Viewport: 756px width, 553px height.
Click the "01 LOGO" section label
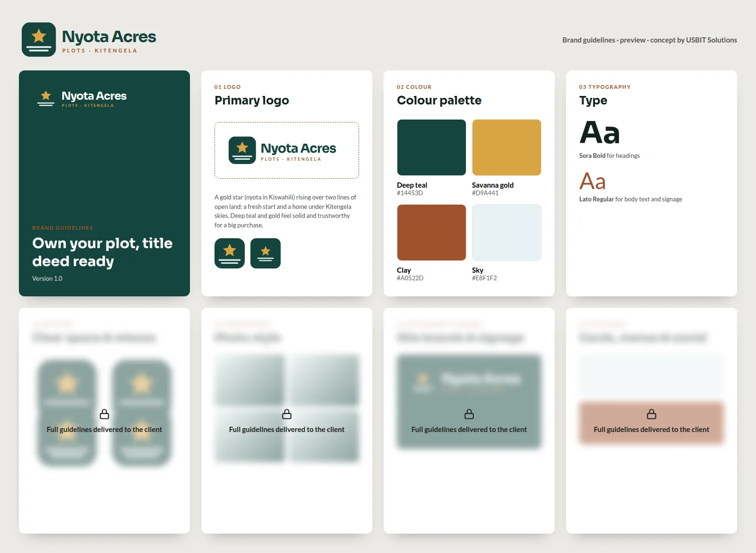tap(228, 87)
